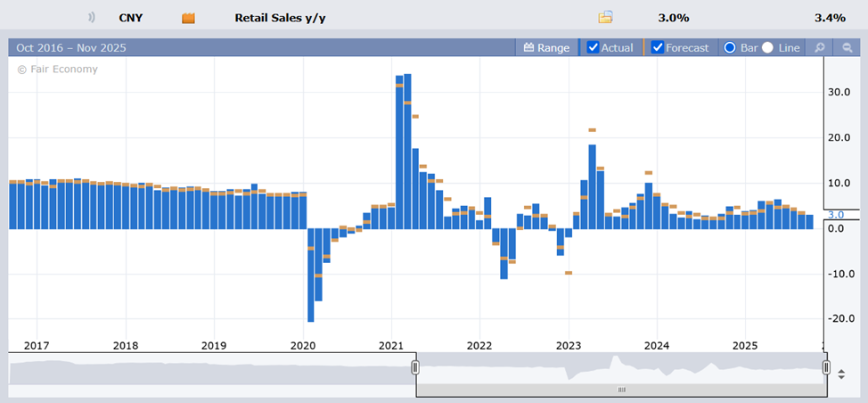This screenshot has height=403, width=868.
Task: Uncheck the Actual data checkbox
Action: pos(594,48)
